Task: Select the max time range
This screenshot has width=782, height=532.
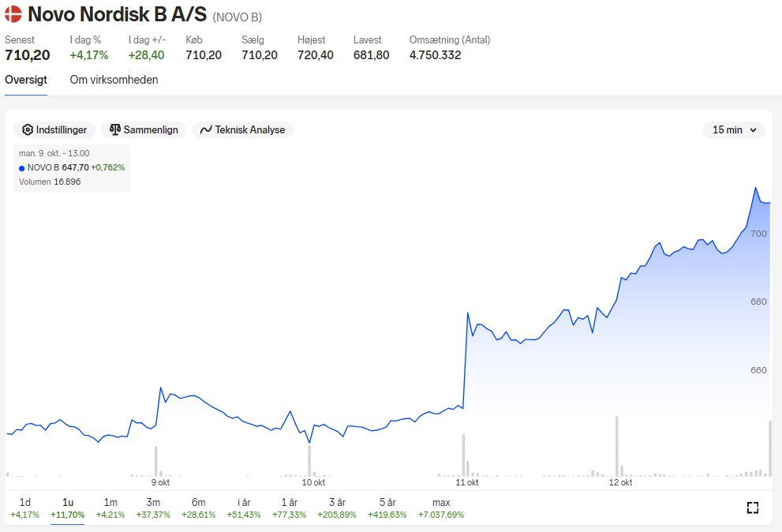Action: click(x=441, y=508)
